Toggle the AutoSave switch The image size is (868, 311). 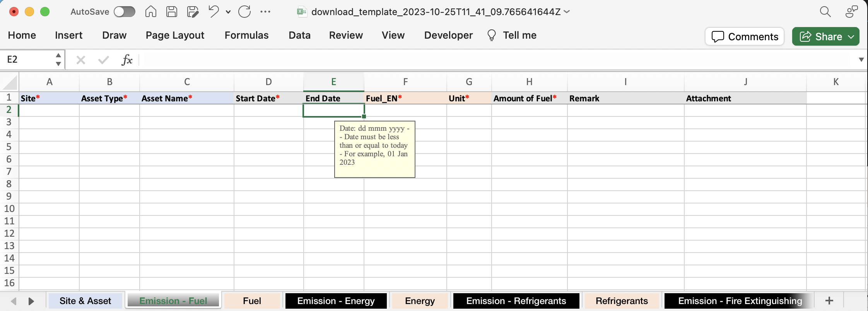tap(124, 12)
